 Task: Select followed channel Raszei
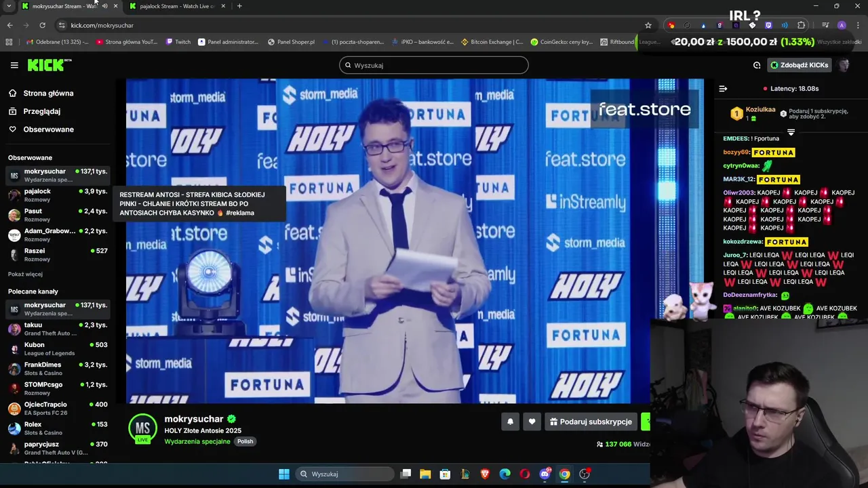click(x=58, y=254)
